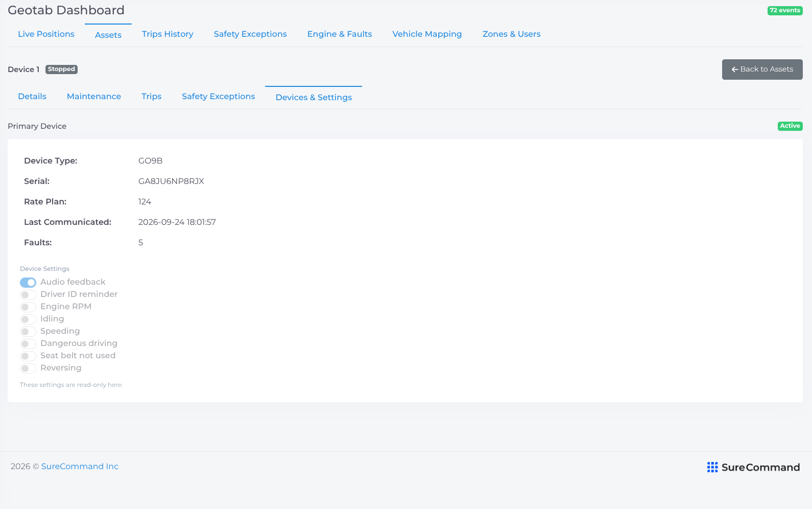Image resolution: width=812 pixels, height=509 pixels.
Task: Open the Maintenance sub-tab
Action: [x=94, y=97]
